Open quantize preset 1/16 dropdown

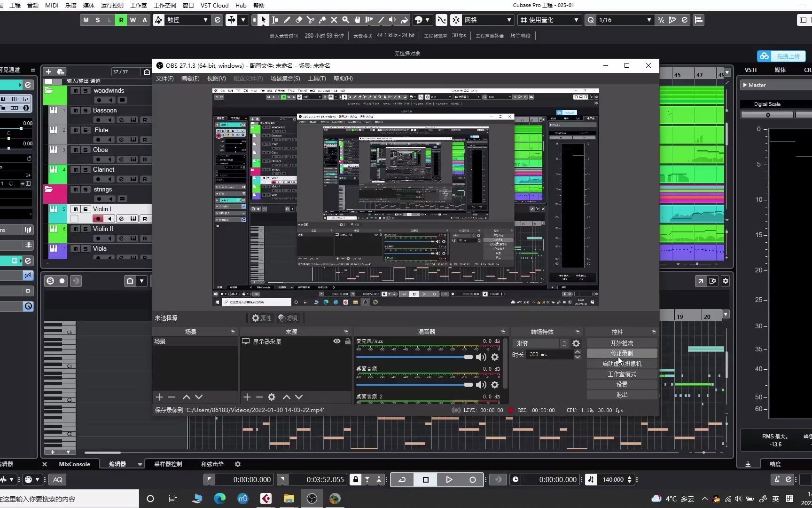[x=625, y=20]
